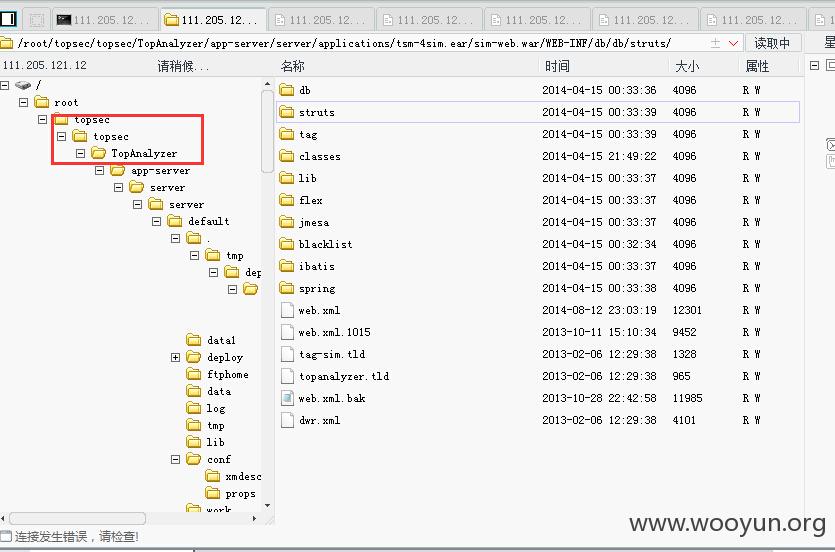The width and height of the screenshot is (835, 552).
Task: Click the tree scroll down arrow
Action: pos(267,505)
